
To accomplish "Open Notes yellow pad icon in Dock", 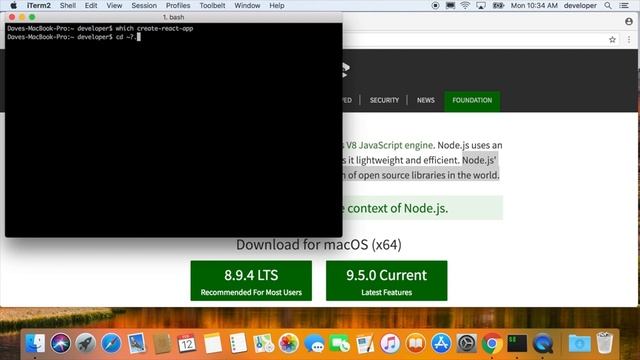I will pyautogui.click(x=213, y=343).
